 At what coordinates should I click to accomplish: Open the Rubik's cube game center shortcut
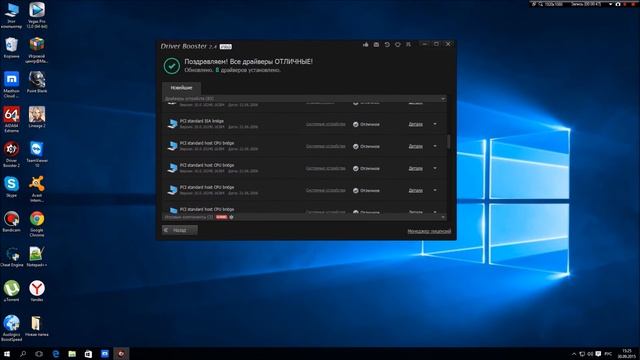pos(37,50)
